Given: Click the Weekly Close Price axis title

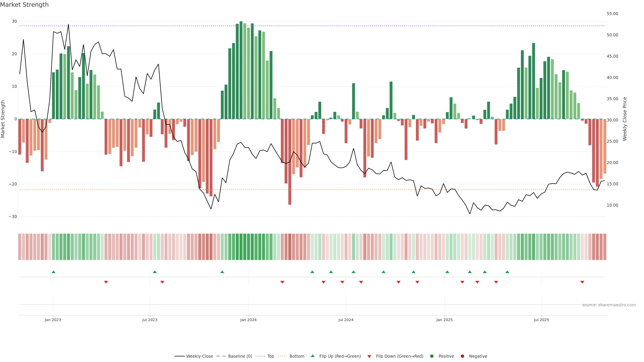Looking at the screenshot, I should tap(625, 119).
